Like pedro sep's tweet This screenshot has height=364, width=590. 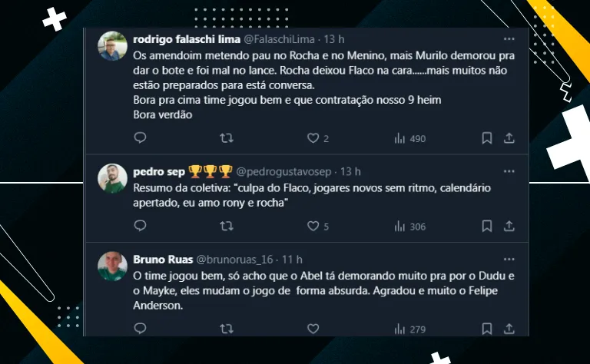313,227
